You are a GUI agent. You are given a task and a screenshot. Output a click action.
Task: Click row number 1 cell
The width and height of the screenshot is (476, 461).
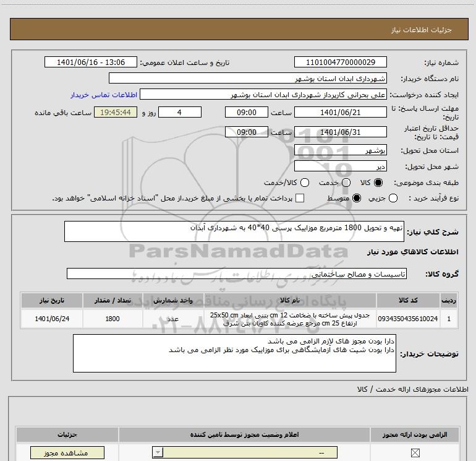click(x=449, y=319)
